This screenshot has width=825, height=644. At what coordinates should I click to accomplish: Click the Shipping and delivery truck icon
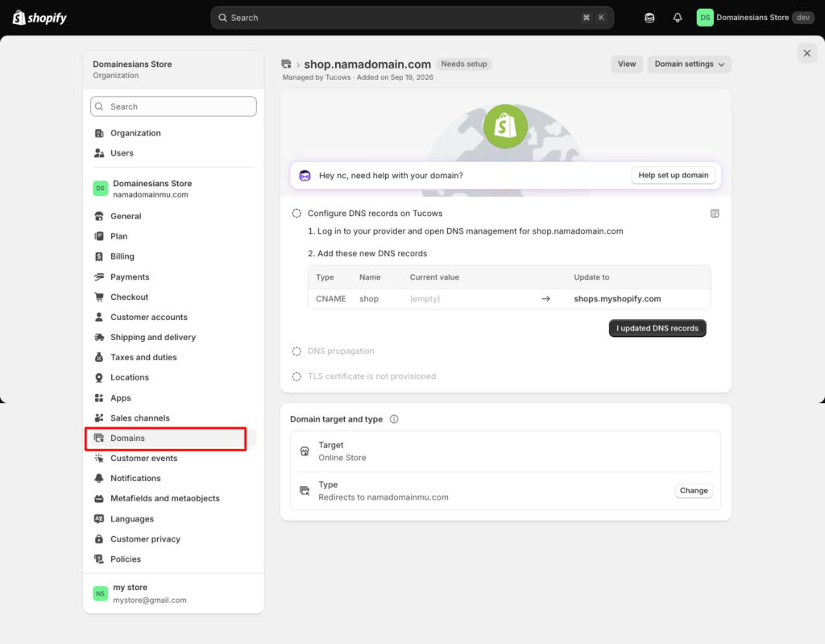[x=99, y=337]
